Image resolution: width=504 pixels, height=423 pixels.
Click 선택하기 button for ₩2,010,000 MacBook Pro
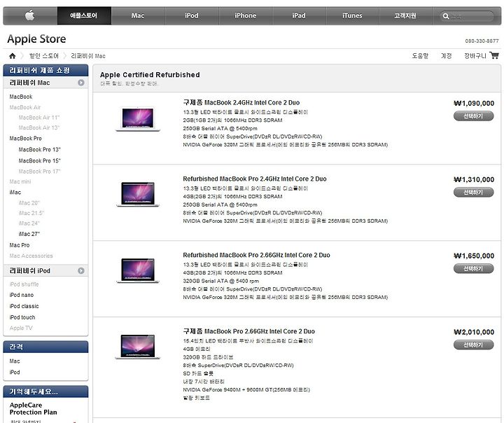click(x=473, y=345)
